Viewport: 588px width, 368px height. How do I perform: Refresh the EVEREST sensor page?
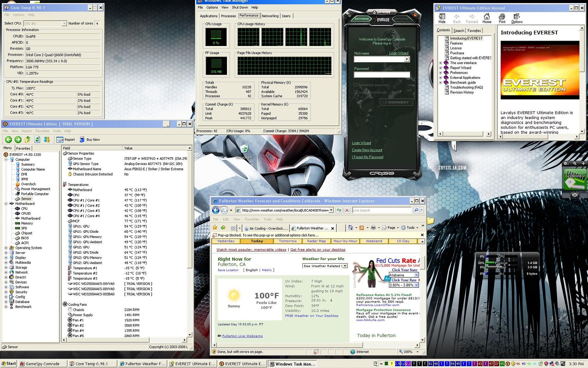pyautogui.click(x=37, y=139)
